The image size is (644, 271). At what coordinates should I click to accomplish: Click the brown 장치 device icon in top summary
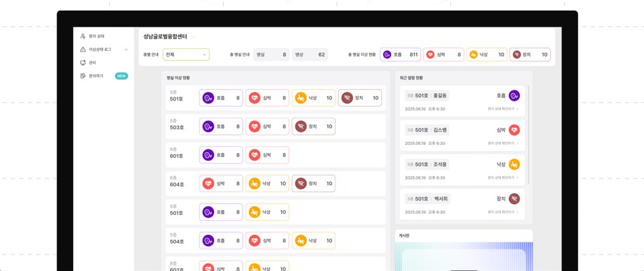pyautogui.click(x=517, y=55)
